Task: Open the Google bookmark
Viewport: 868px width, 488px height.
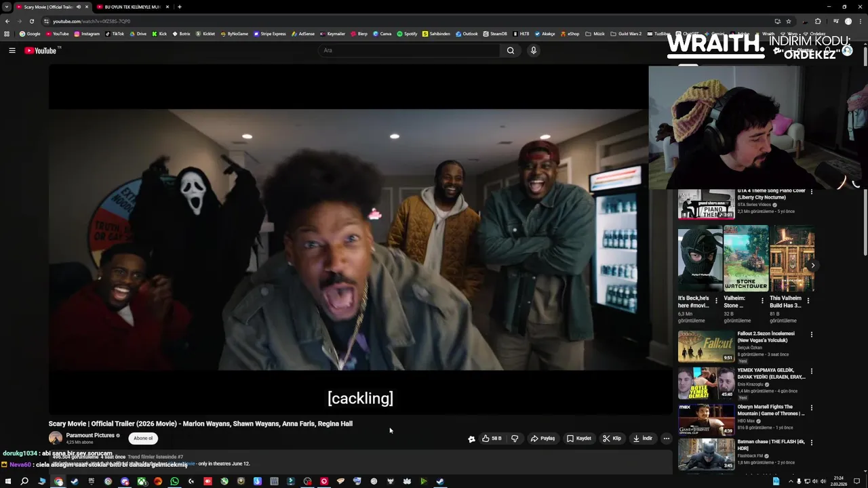Action: tap(30, 34)
